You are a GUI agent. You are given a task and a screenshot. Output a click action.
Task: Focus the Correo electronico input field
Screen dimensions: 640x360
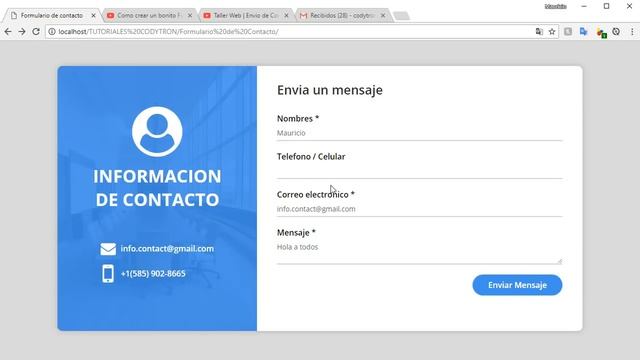(x=420, y=209)
